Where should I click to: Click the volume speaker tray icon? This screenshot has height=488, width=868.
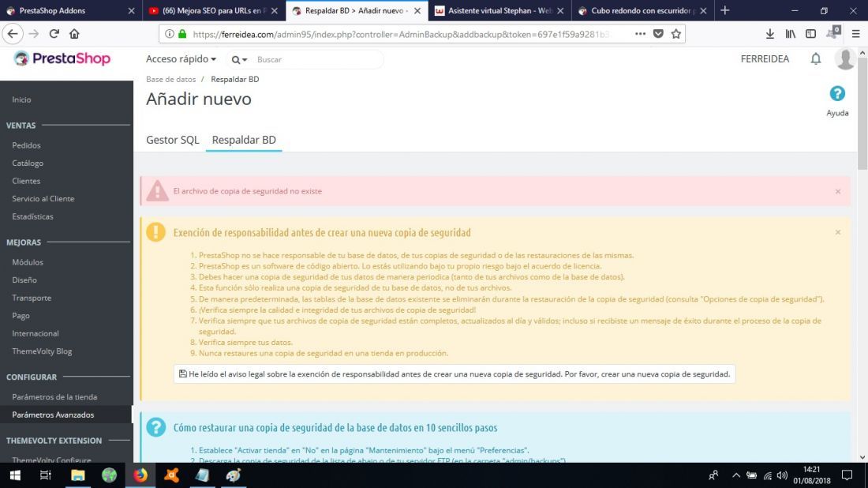(x=782, y=475)
